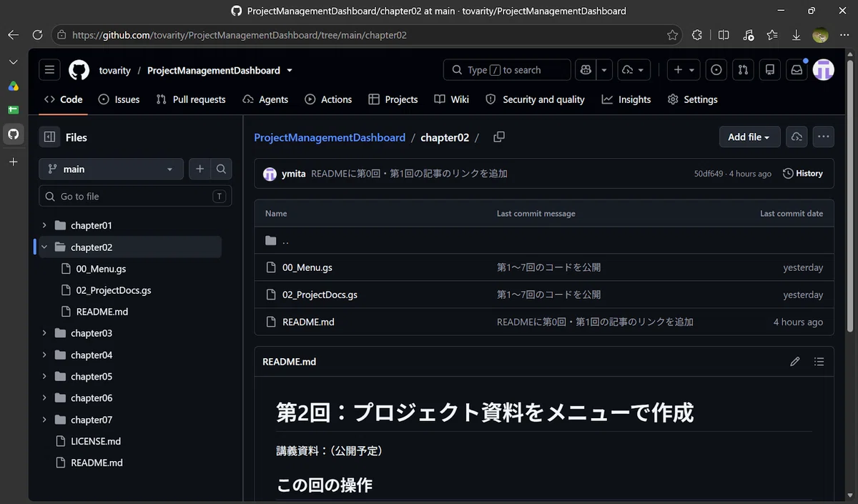The height and width of the screenshot is (504, 858).
Task: Search files with magnifier icon in sidebar
Action: point(222,169)
